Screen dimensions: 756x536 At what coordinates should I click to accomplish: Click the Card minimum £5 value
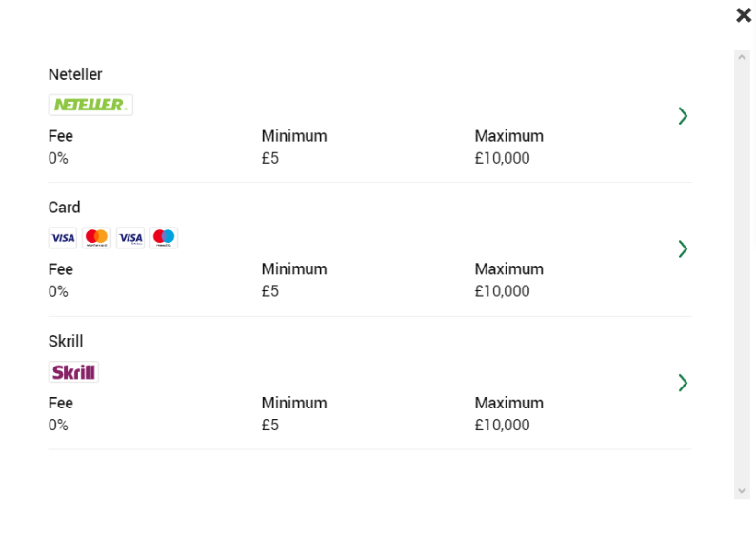[x=270, y=291]
